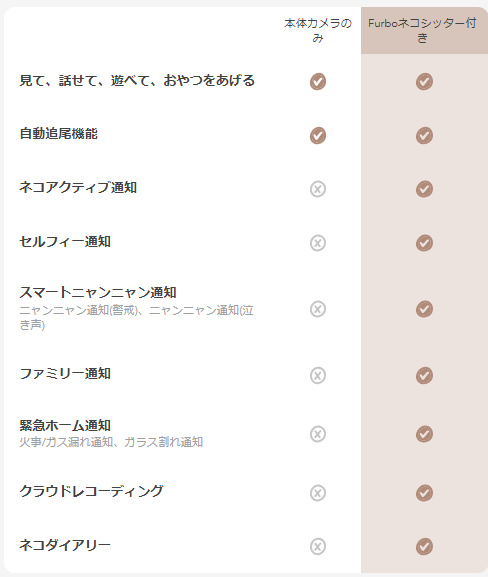Click the gray X icon for 緊急ホーム通知
The height and width of the screenshot is (577, 488).
point(318,434)
